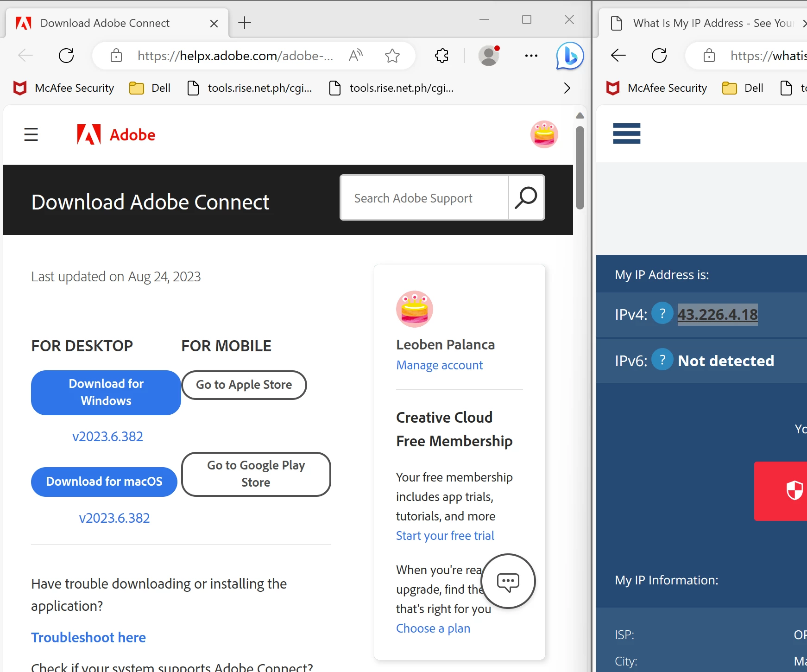Screen dimensions: 807x672
Task: Click Go to Google Play Store button
Action: pos(256,474)
